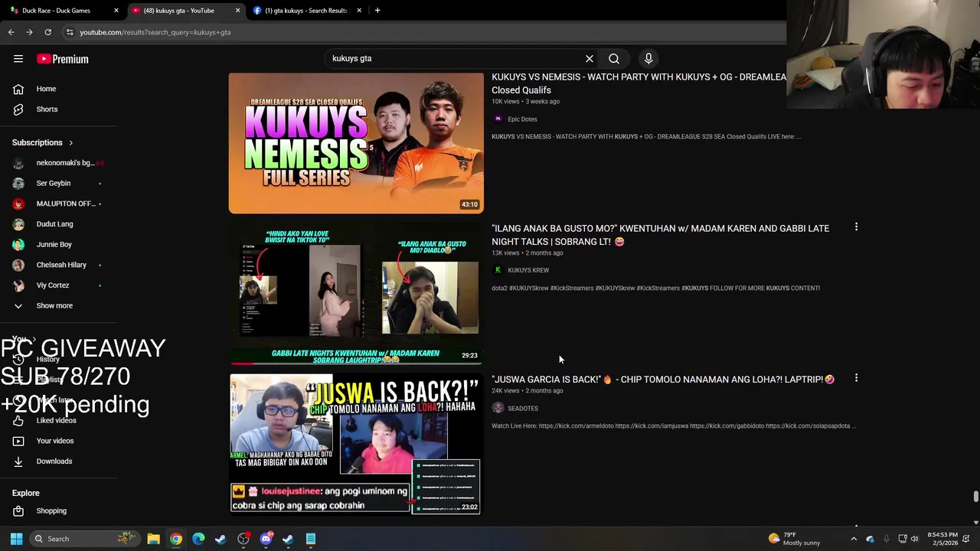Click the Epic Dotes channel avatar
This screenshot has width=980, height=551.
pyautogui.click(x=498, y=119)
